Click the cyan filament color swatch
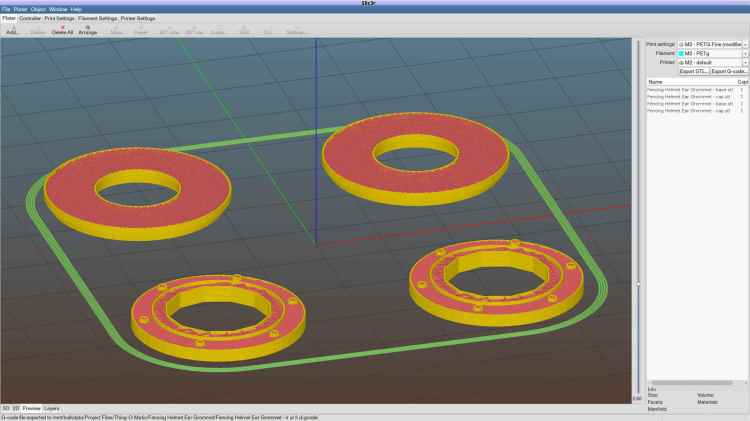 click(681, 53)
